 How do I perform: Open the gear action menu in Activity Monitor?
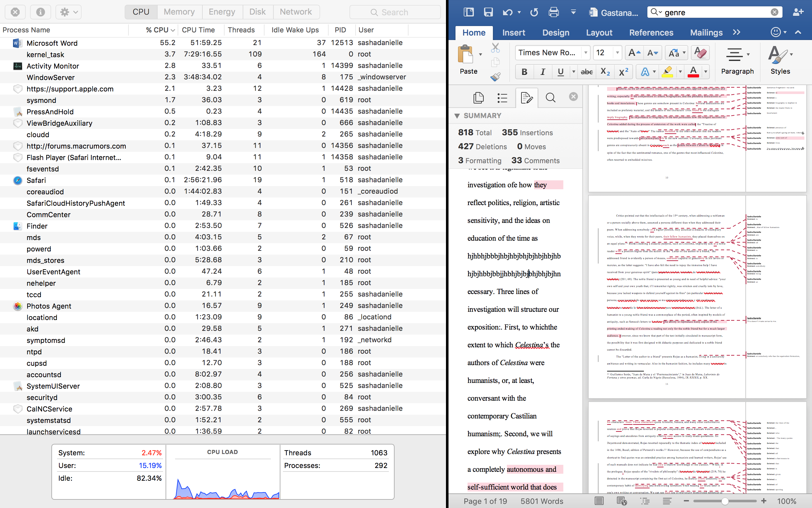[x=69, y=12]
